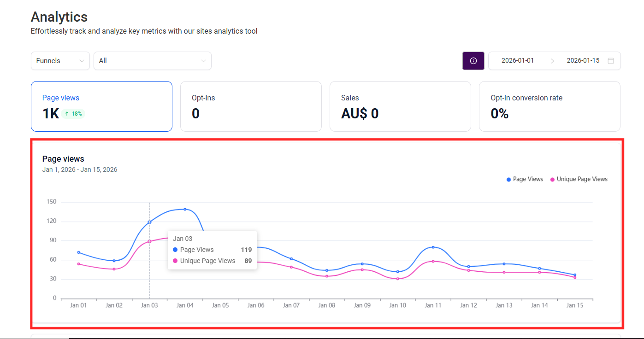Click the Jan 01 Page Views data point

pos(78,252)
